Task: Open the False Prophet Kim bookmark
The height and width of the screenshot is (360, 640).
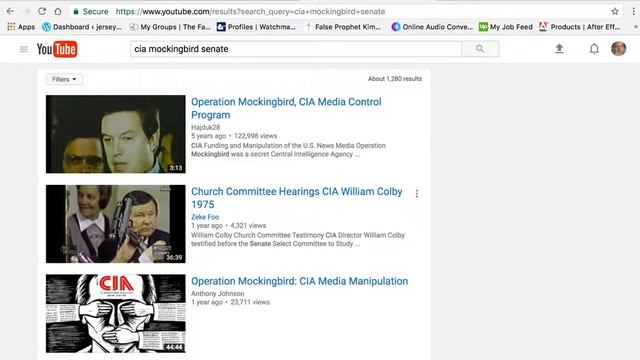Action: click(x=343, y=27)
